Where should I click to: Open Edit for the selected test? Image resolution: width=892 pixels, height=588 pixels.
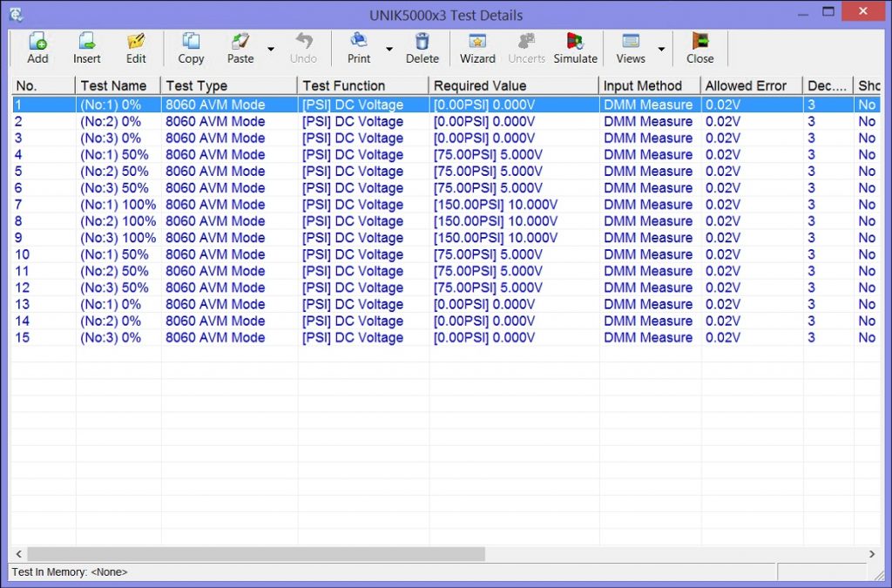[136, 47]
